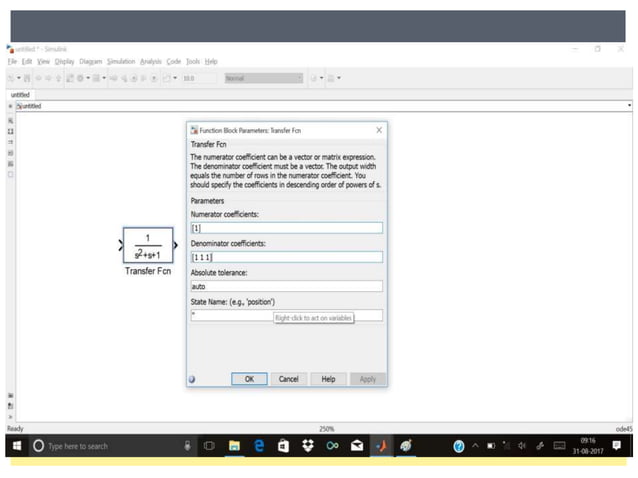This screenshot has width=638, height=478.
Task: Open the Normal simulation mode dropdown
Action: click(x=264, y=78)
